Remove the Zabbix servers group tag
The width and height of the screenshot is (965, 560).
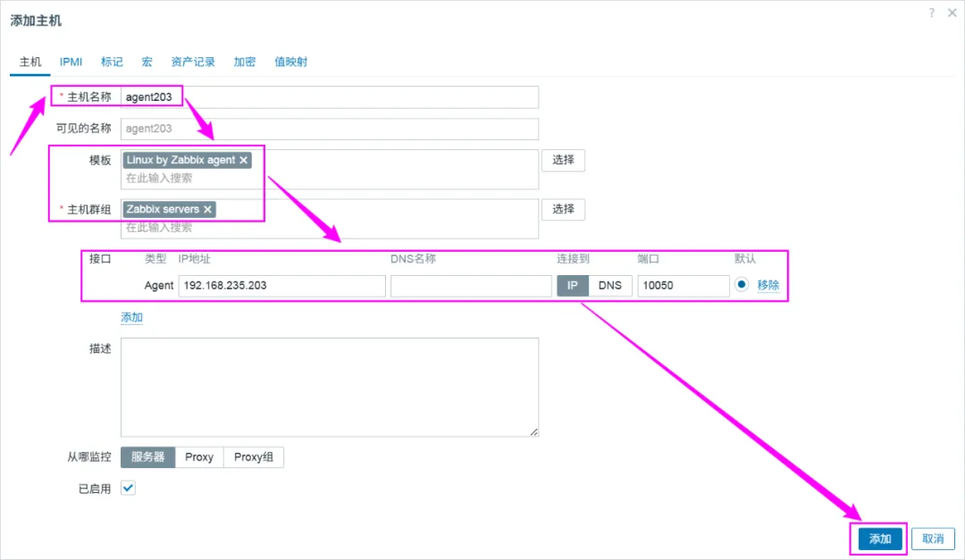pyautogui.click(x=207, y=209)
